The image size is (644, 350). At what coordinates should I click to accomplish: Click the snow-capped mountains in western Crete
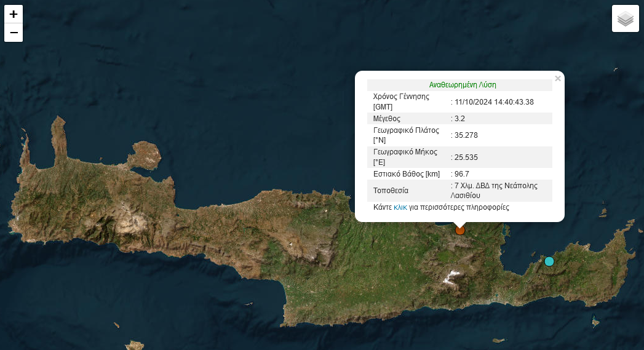click(130, 218)
